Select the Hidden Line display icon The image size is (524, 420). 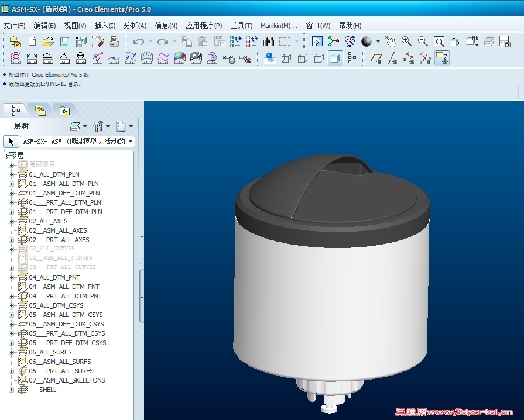(303, 58)
